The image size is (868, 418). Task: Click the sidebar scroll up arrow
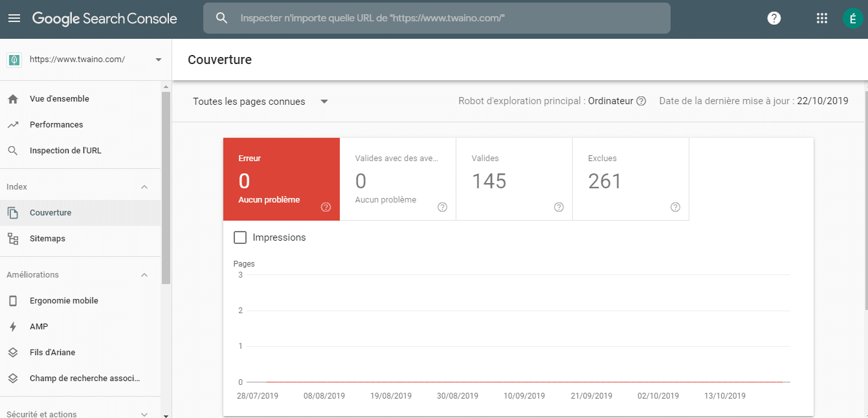(166, 87)
